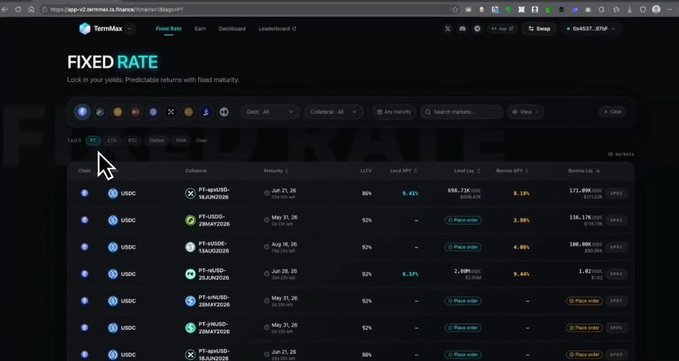Place a lend order for PT-jrNUSD-28MAY2026
The width and height of the screenshot is (679, 361).
pyautogui.click(x=463, y=328)
